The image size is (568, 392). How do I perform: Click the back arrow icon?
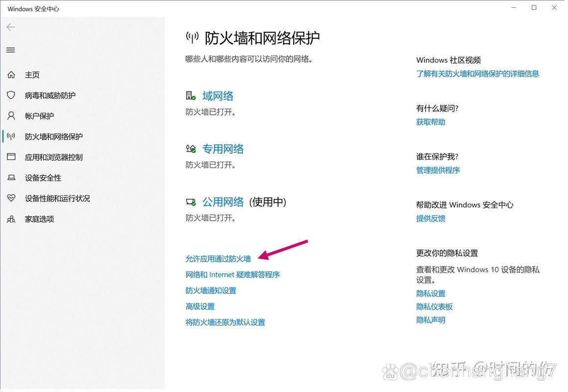coord(10,27)
